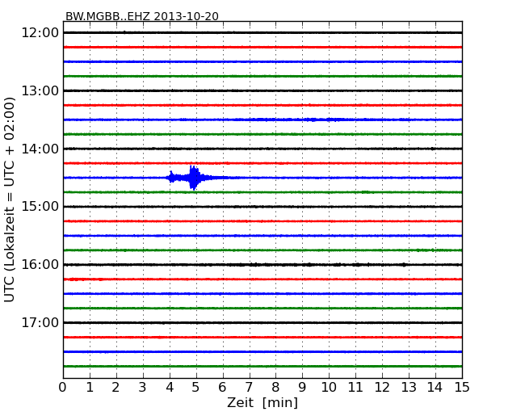Click the x-axis tick label 8

coord(276,388)
